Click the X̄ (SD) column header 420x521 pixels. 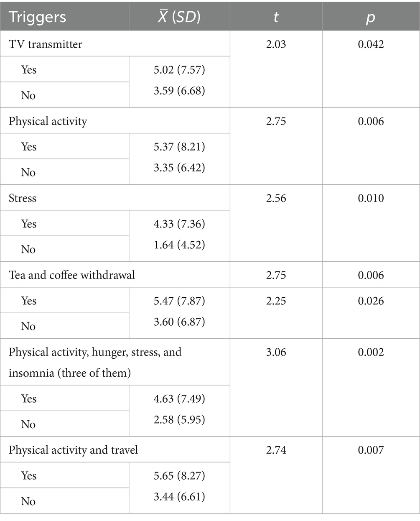click(179, 17)
